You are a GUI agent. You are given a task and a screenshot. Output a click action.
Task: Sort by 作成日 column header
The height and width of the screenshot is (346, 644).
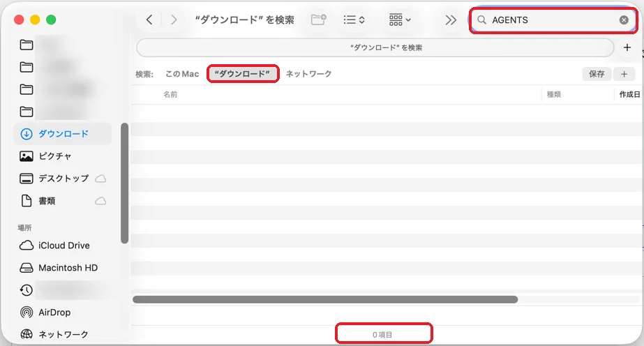tap(629, 94)
